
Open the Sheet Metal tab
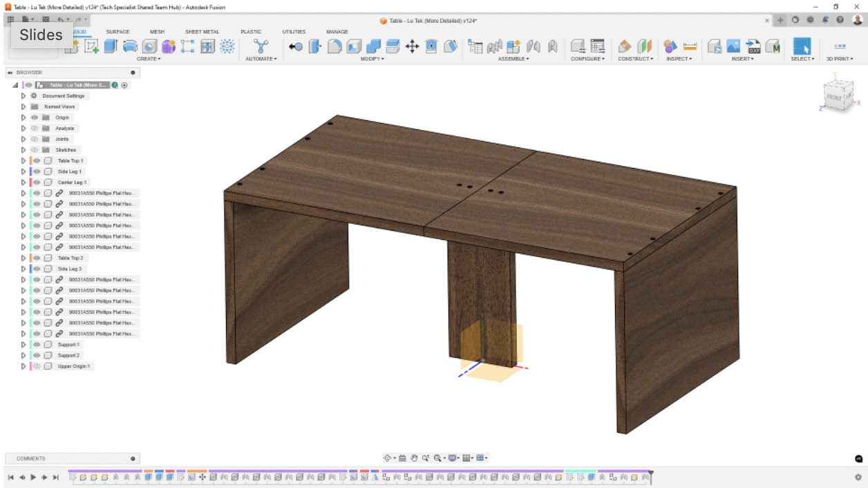point(202,32)
